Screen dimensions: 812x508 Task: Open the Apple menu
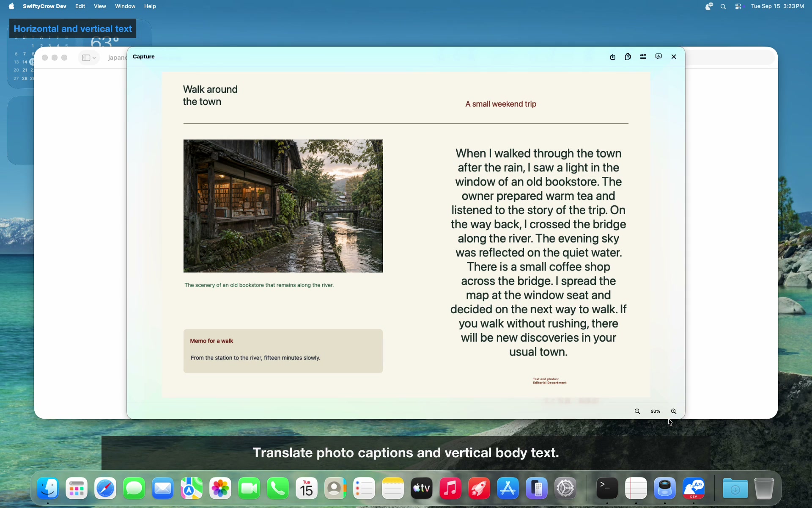[x=11, y=6]
